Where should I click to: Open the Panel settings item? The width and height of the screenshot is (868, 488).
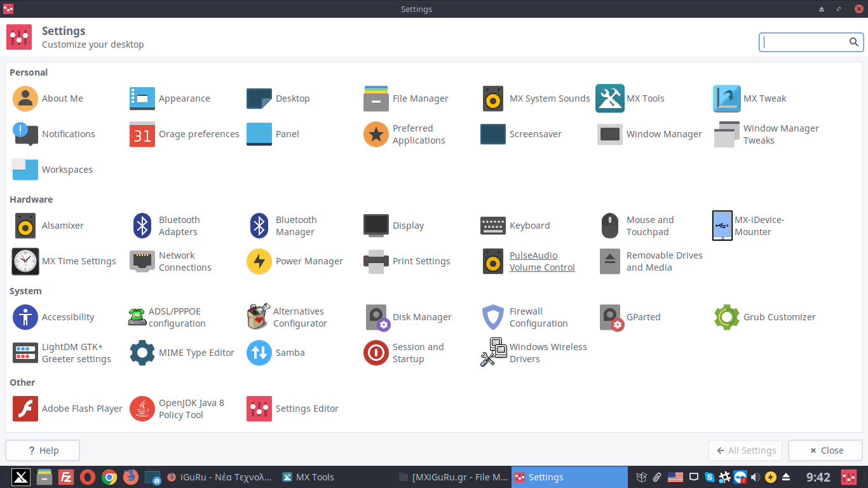click(x=273, y=134)
